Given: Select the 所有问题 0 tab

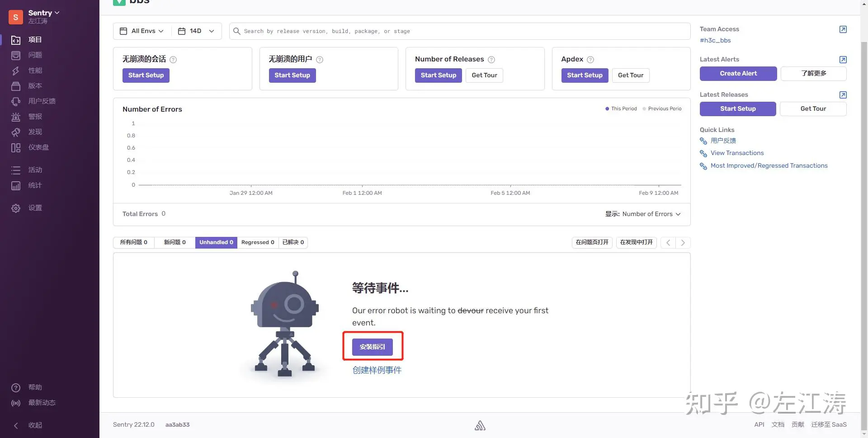Looking at the screenshot, I should (133, 243).
